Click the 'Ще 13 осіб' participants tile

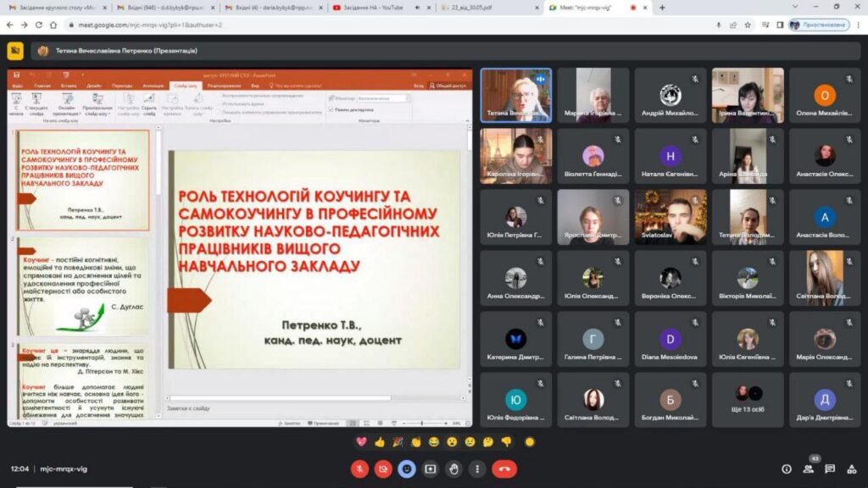click(748, 400)
